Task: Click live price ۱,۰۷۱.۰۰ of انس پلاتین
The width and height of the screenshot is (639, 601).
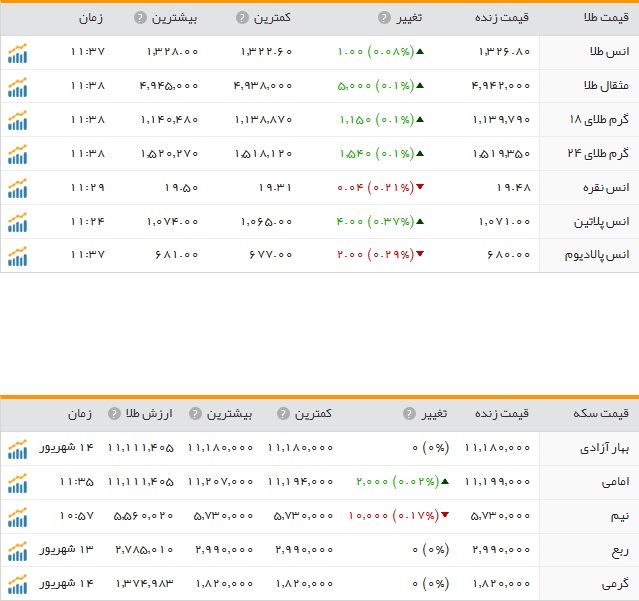Action: (x=504, y=222)
